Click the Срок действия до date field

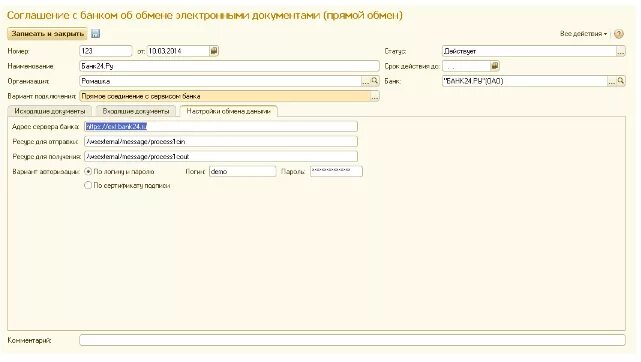pyautogui.click(x=466, y=66)
